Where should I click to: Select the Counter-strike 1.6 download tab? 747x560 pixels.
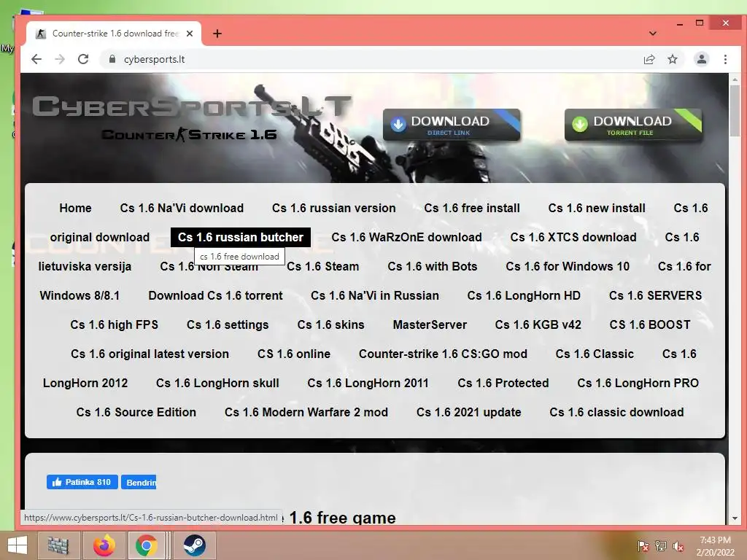pyautogui.click(x=115, y=34)
